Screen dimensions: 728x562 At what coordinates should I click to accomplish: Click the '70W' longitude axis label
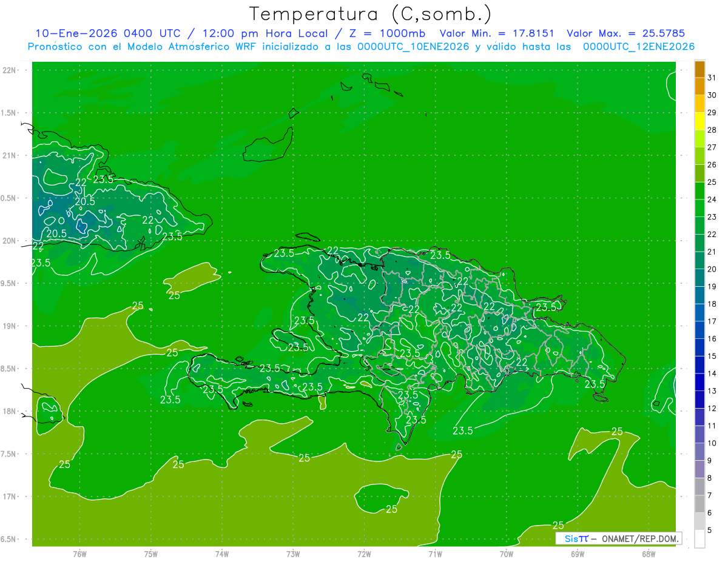[x=507, y=554]
